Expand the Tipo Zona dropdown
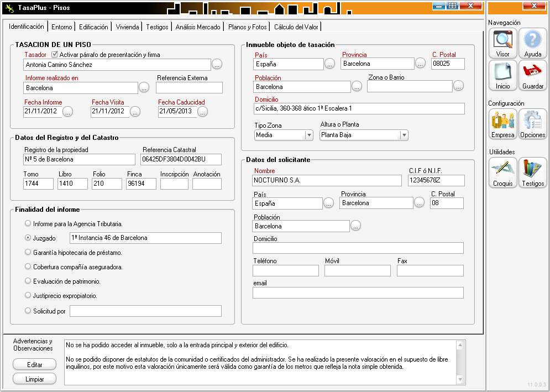 [309, 135]
